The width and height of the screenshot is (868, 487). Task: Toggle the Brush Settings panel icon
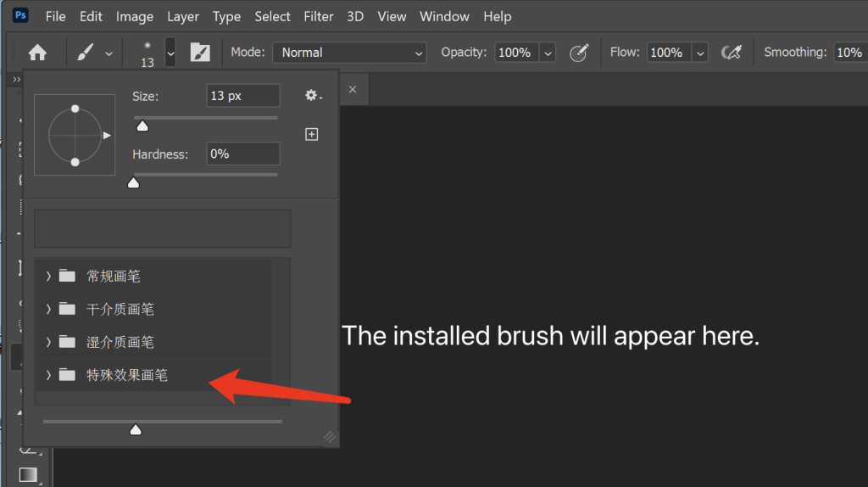[200, 53]
